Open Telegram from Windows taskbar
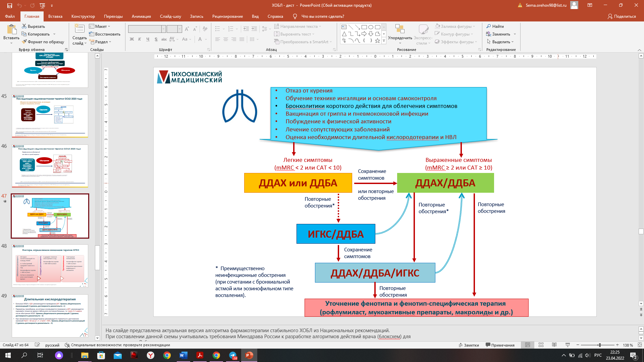Viewport: 644px width, 362px height. pyautogui.click(x=233, y=355)
